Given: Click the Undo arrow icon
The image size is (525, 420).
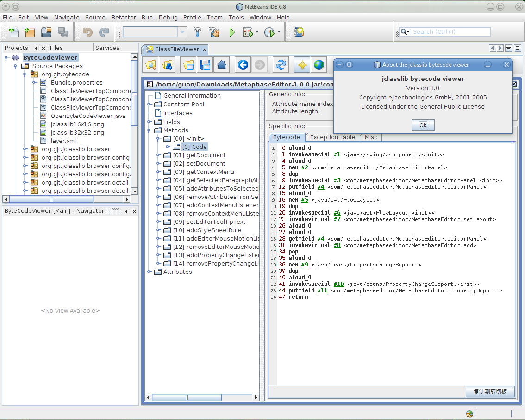Looking at the screenshot, I should pyautogui.click(x=87, y=32).
